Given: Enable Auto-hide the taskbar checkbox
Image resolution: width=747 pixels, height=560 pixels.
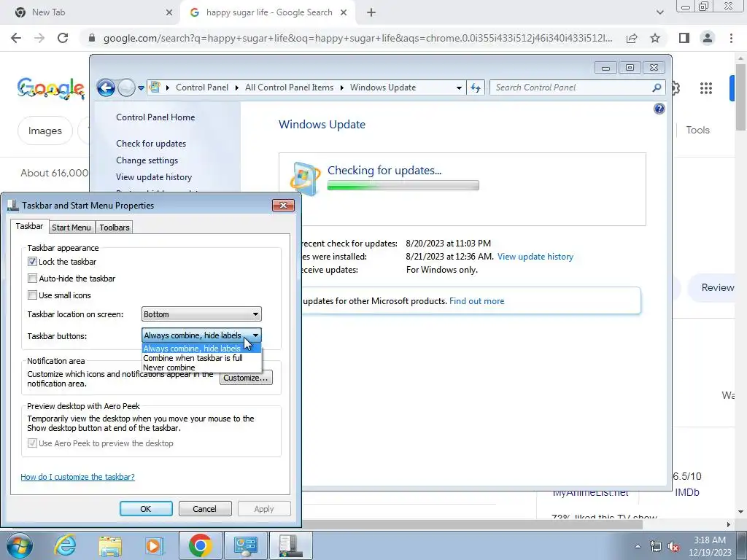Looking at the screenshot, I should [32, 278].
